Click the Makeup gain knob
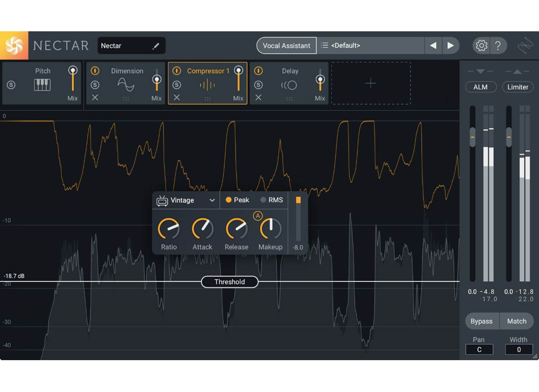Screen dimensions: 539x392 coord(271,229)
